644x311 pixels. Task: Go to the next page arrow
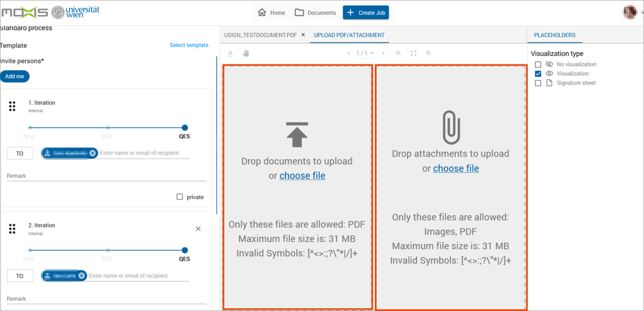[383, 53]
